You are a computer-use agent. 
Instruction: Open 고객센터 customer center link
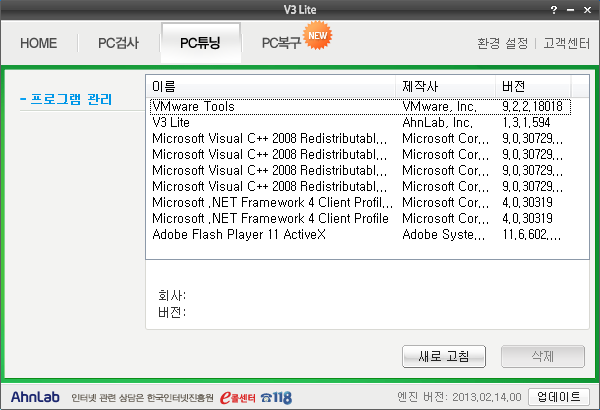click(567, 43)
